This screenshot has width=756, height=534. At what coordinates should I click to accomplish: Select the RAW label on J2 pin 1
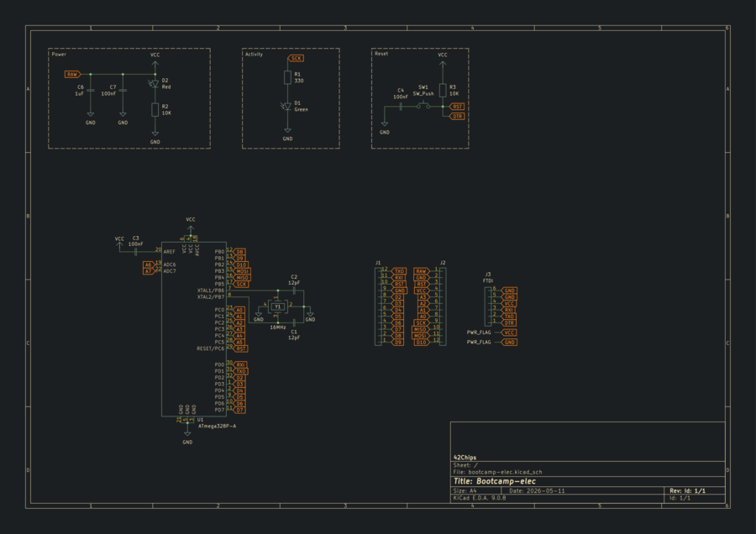421,271
